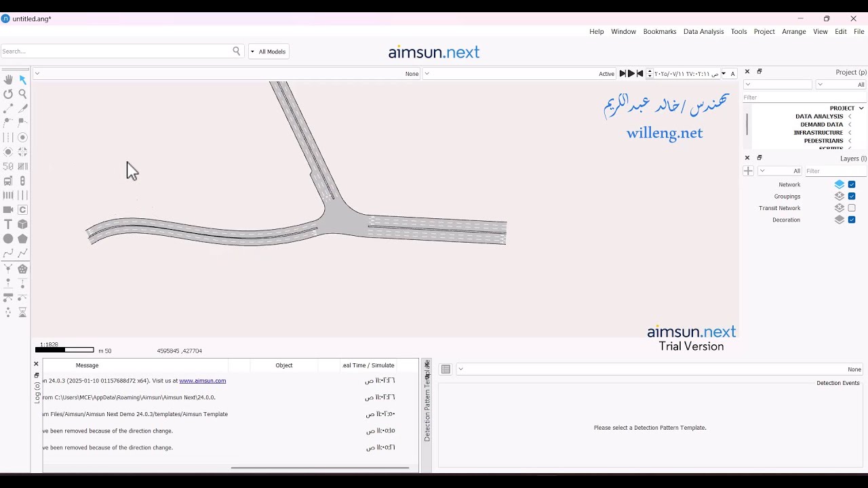868x488 pixels.
Task: Select the Pan hand tool
Action: pyautogui.click(x=8, y=79)
